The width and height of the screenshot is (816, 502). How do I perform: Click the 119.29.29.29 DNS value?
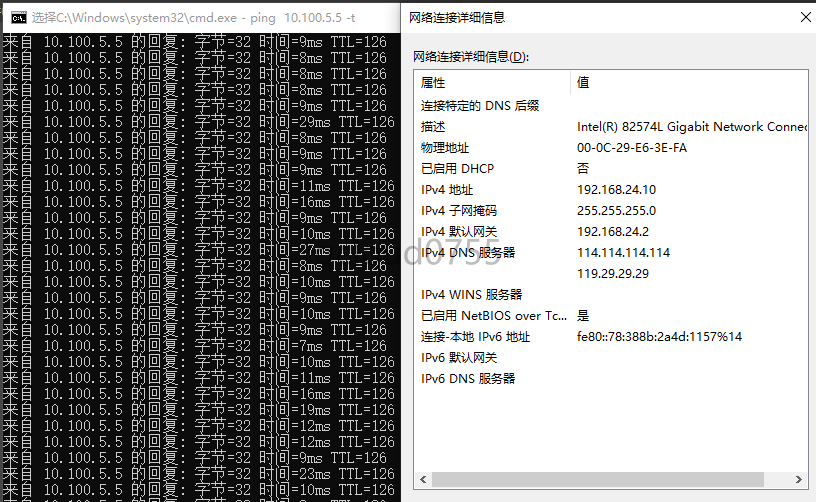pos(613,274)
